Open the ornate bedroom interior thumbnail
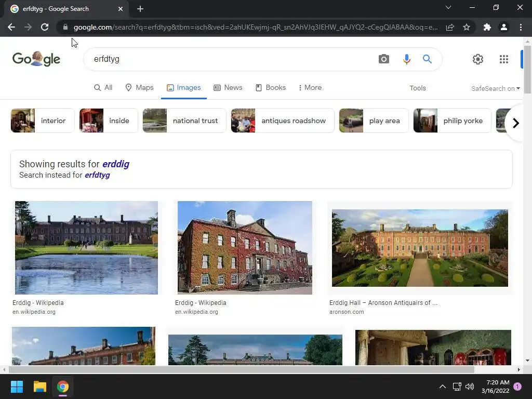This screenshot has width=532, height=399. tap(433, 348)
